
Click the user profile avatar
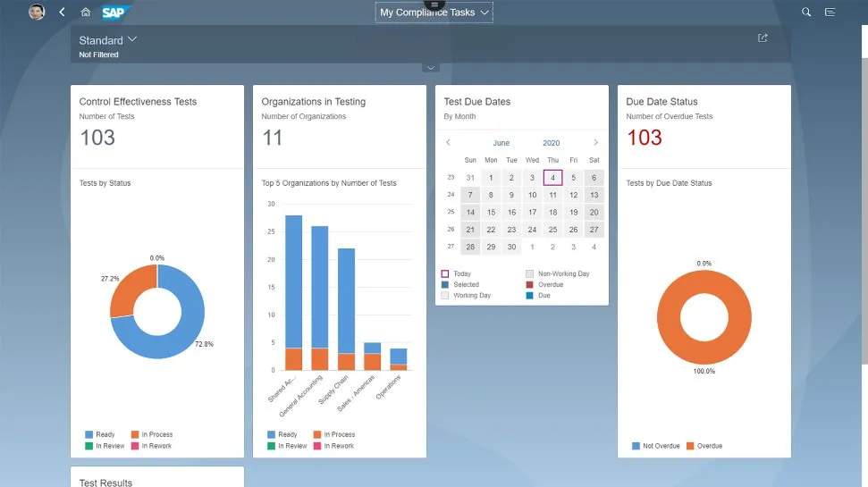(x=37, y=12)
